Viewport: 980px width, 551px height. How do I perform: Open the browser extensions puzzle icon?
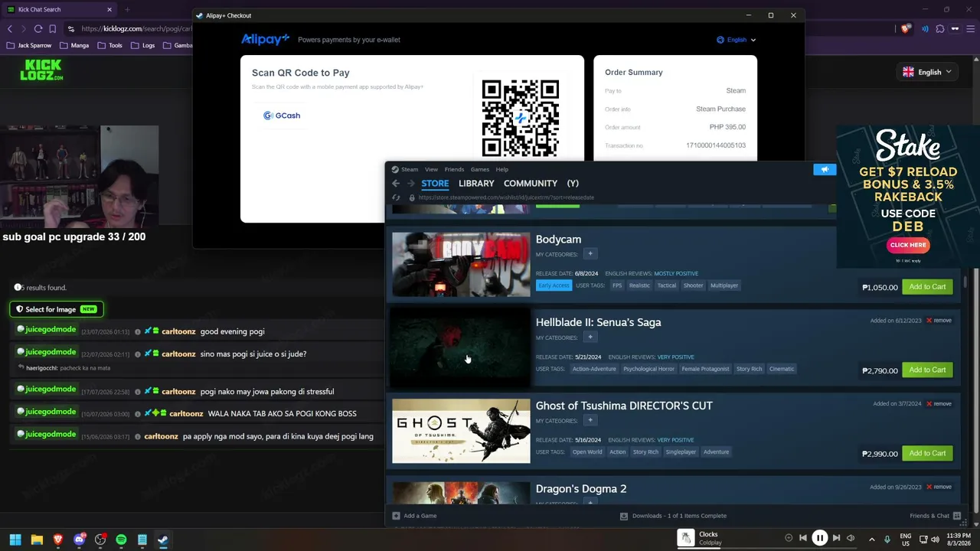[x=940, y=29]
